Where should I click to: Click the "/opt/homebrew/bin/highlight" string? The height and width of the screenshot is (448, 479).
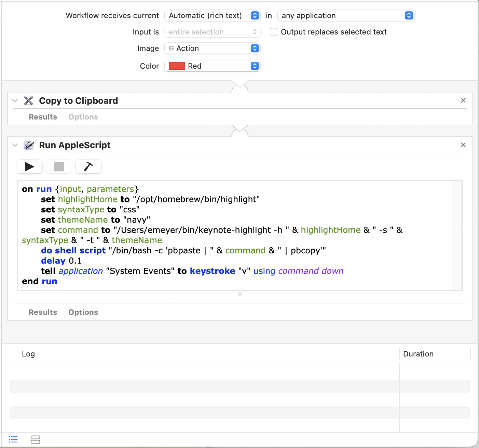click(x=196, y=199)
